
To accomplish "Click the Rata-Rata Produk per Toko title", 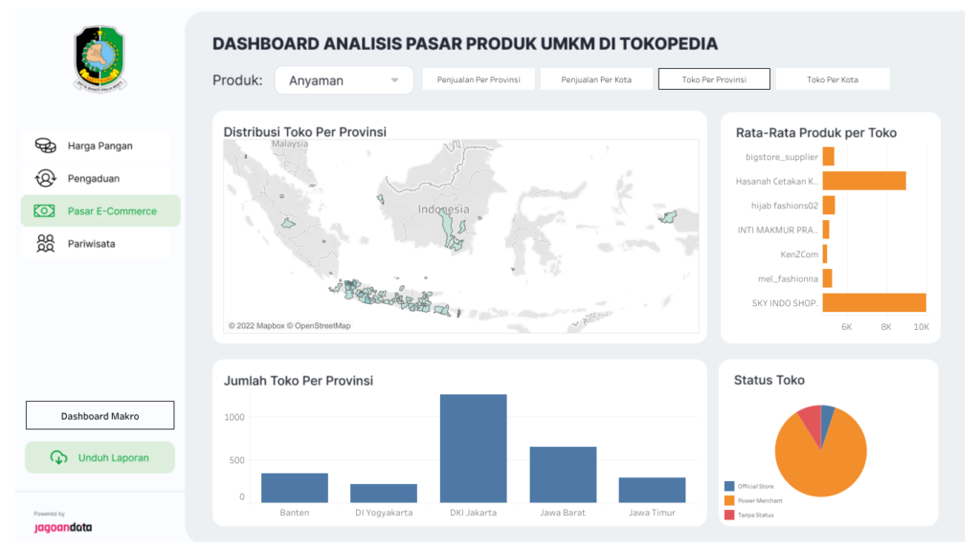I will pos(816,133).
